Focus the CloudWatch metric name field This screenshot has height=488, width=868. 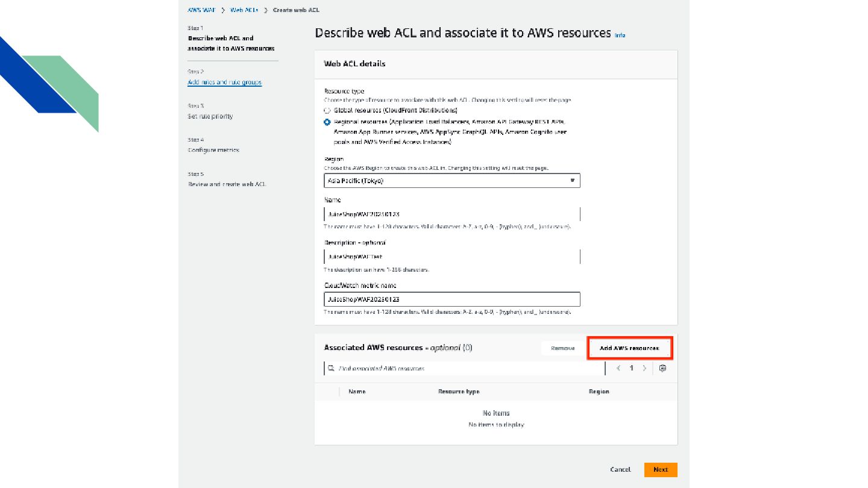[451, 299]
